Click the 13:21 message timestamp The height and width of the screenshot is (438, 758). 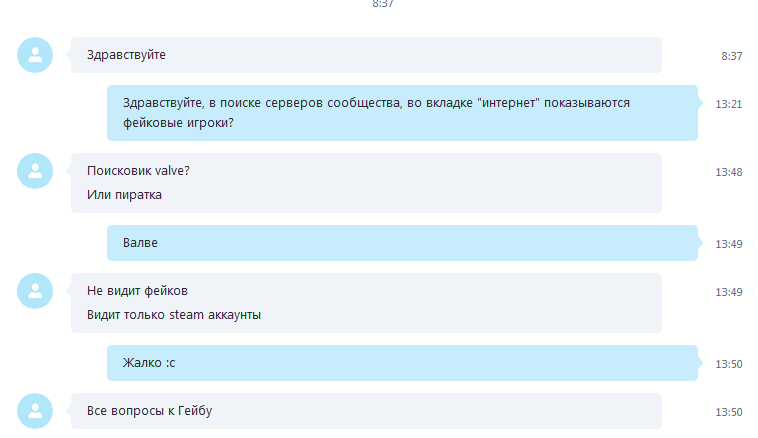coord(729,104)
